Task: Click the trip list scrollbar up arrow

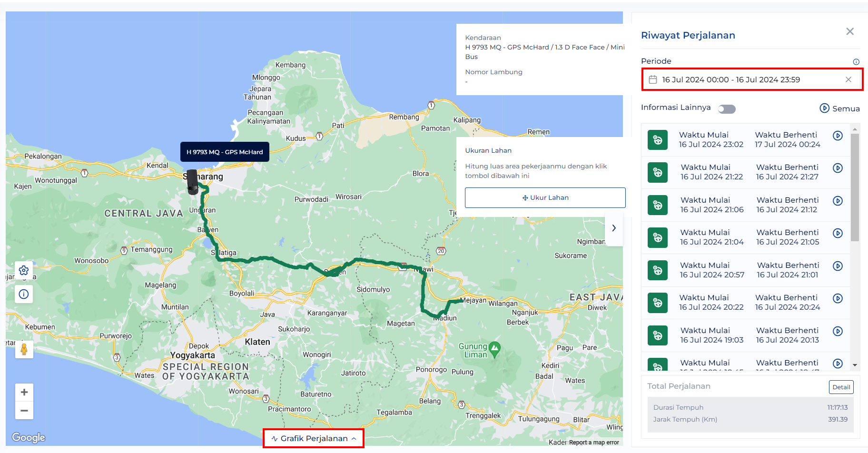Action: pyautogui.click(x=855, y=129)
